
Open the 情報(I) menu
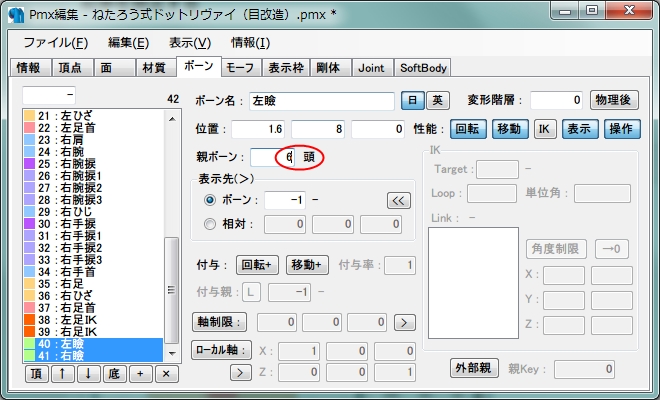click(250, 43)
